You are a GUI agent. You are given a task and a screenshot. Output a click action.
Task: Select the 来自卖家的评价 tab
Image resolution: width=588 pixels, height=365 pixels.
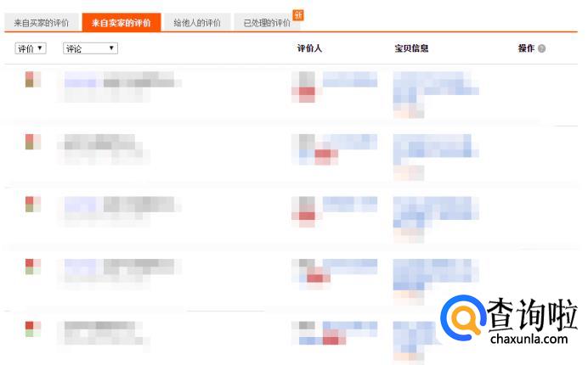click(x=122, y=22)
